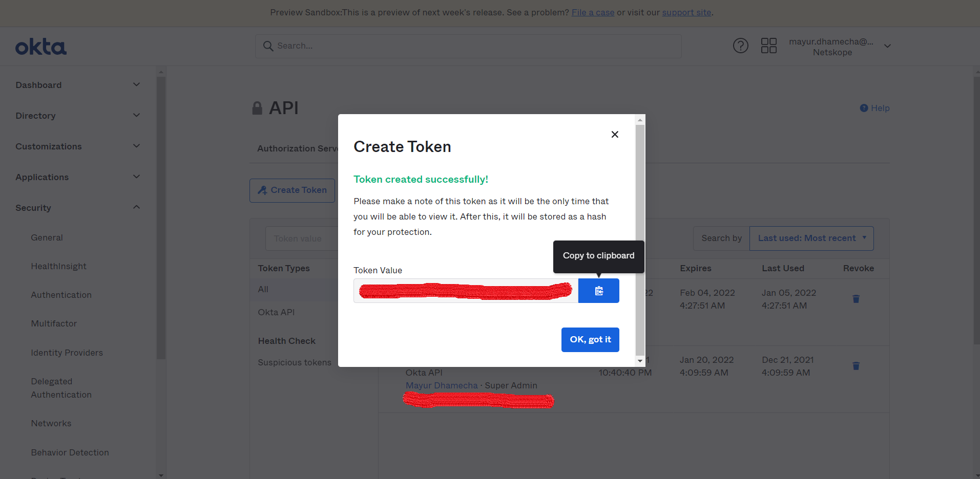Click the Expires column header
The width and height of the screenshot is (980, 479).
click(695, 268)
